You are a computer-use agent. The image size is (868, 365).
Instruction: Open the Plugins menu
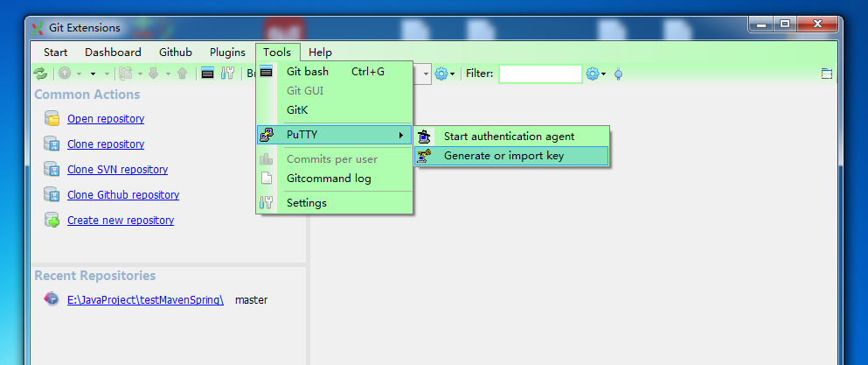(x=227, y=53)
